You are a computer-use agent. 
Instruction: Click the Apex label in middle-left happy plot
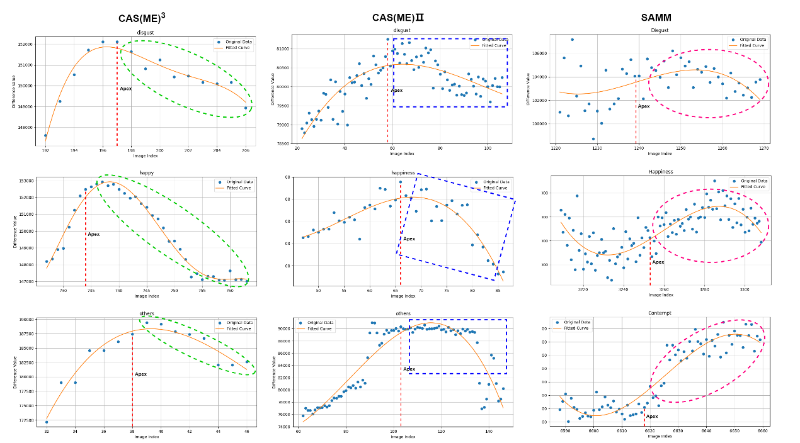pos(94,234)
